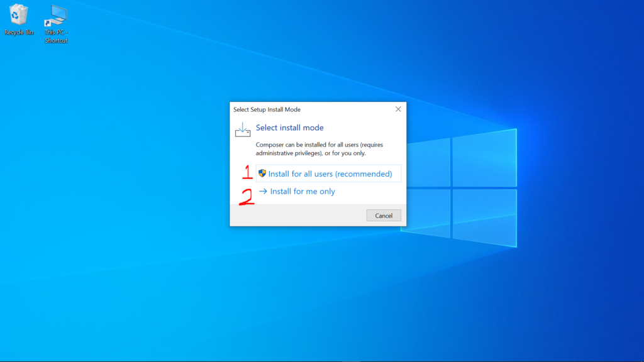The image size is (644, 362).
Task: Click the Cancel button
Action: tap(384, 216)
